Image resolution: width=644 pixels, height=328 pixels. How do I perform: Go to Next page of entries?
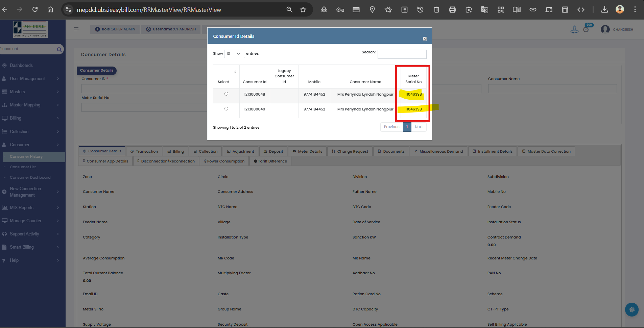click(419, 127)
